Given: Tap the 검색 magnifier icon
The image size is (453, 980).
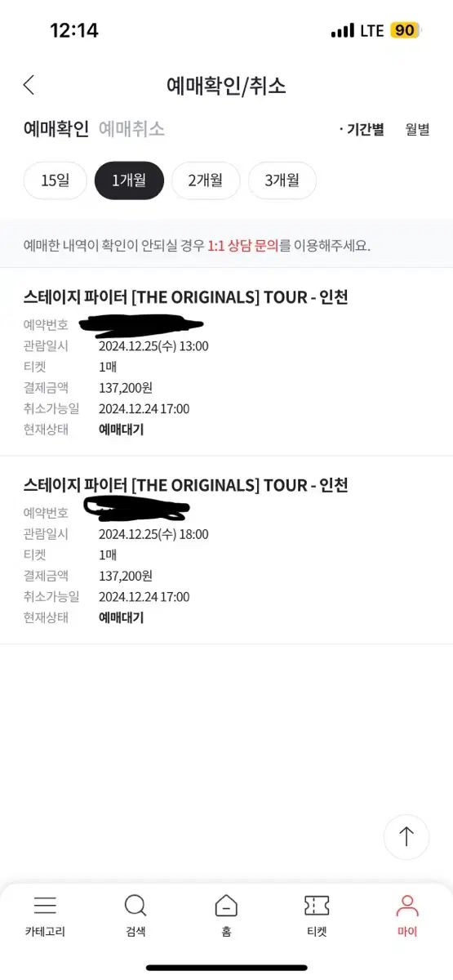Looking at the screenshot, I should (x=135, y=906).
